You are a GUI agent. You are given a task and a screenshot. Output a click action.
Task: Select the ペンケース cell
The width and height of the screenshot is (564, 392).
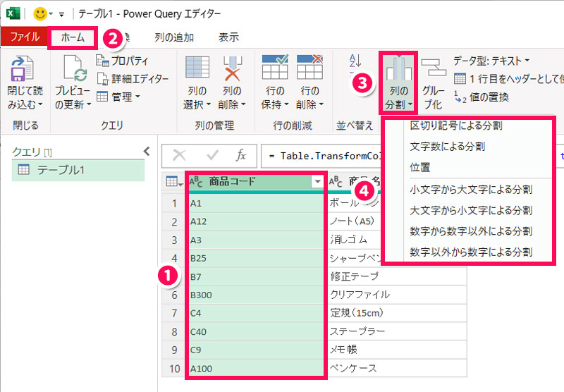click(397, 368)
